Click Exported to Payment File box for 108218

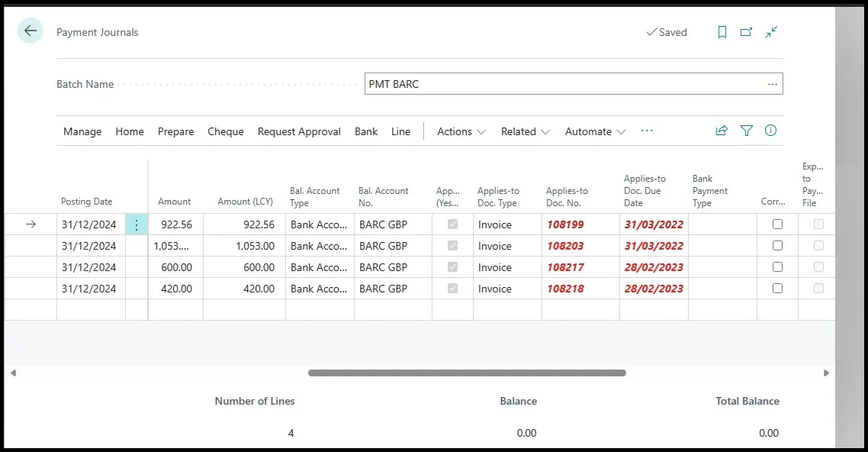[x=818, y=288]
